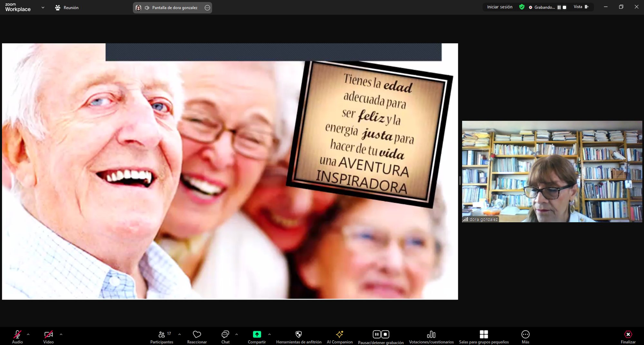Open the Participantes panel
Image resolution: width=644 pixels, height=345 pixels.
pos(162,336)
